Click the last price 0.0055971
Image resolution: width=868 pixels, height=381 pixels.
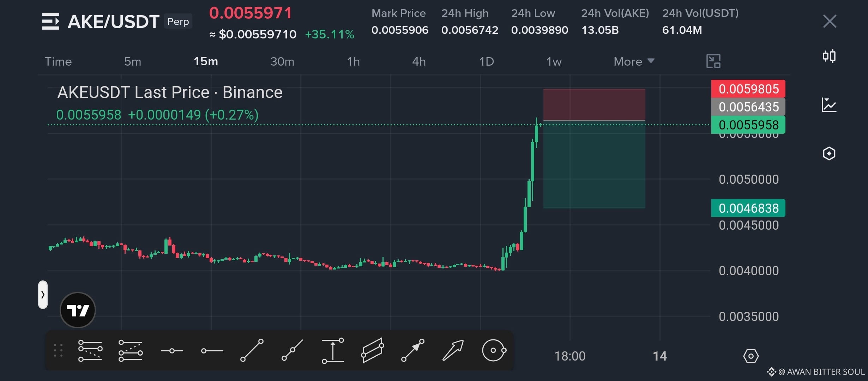tap(251, 13)
